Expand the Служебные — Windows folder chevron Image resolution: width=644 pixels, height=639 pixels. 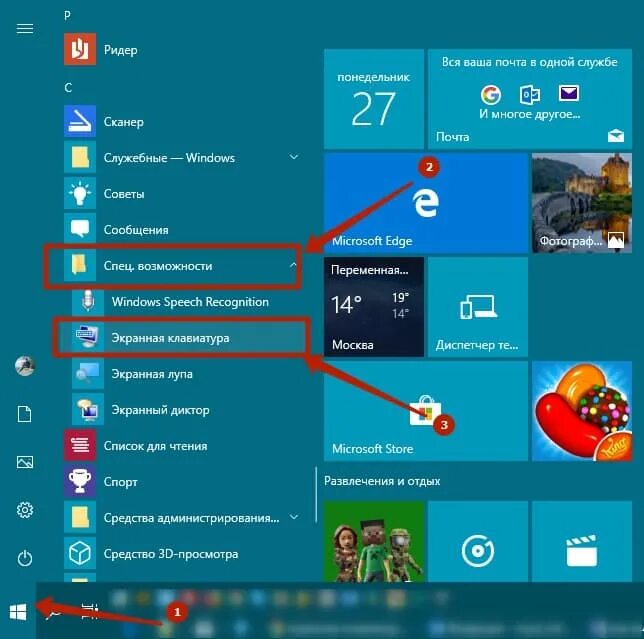(x=294, y=157)
